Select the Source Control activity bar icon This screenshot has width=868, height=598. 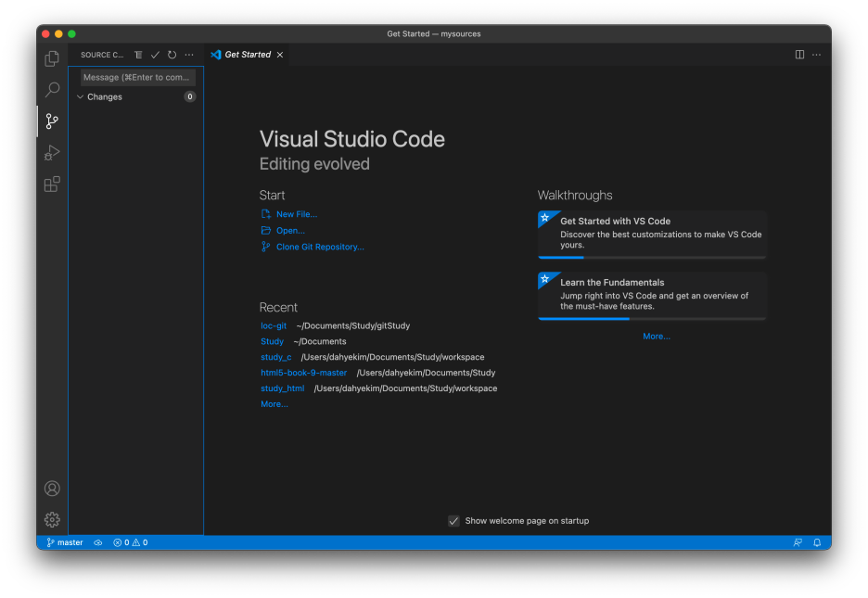pos(52,121)
